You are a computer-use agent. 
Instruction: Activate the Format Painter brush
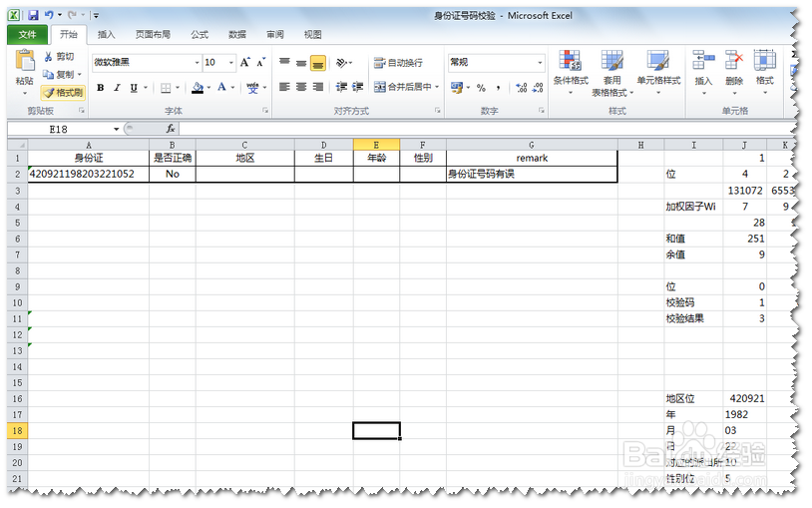(63, 93)
